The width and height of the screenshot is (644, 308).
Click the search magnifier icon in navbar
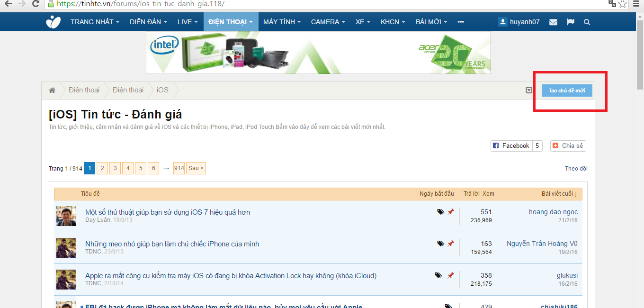click(x=587, y=22)
